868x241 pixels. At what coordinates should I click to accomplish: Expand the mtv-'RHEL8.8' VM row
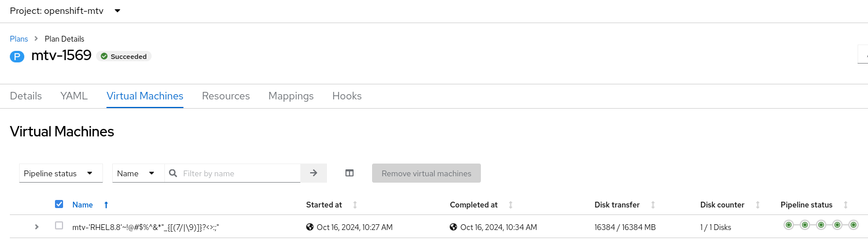(37, 227)
